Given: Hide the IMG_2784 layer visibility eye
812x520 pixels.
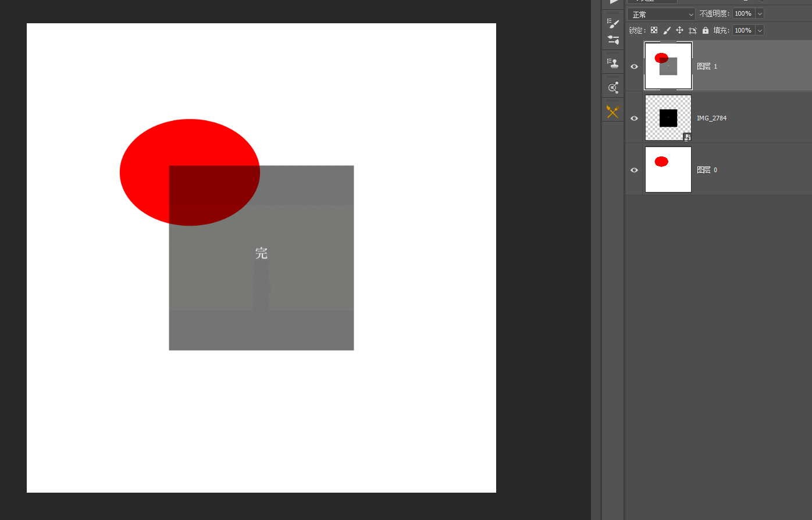Looking at the screenshot, I should click(634, 118).
